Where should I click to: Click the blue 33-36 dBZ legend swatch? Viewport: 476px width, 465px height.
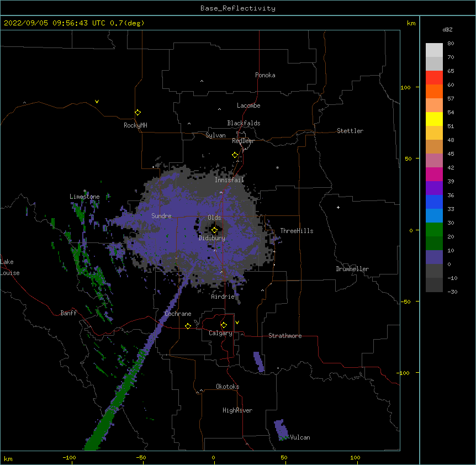434,202
